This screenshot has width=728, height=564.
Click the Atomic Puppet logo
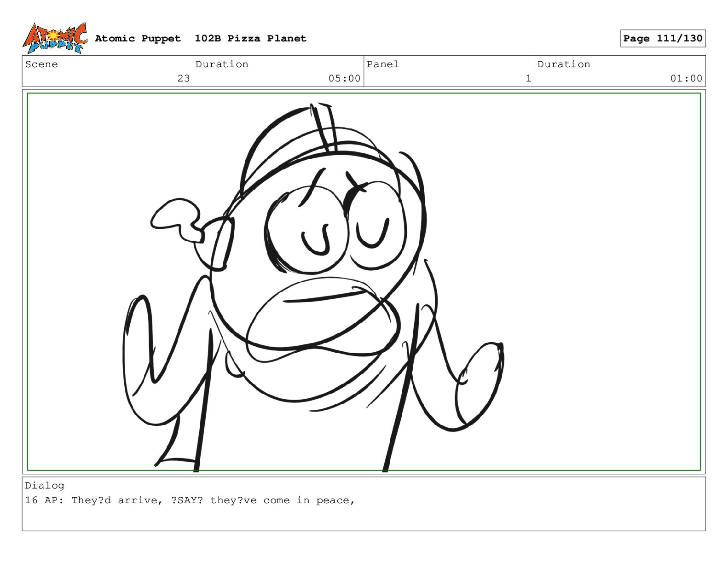(55, 38)
